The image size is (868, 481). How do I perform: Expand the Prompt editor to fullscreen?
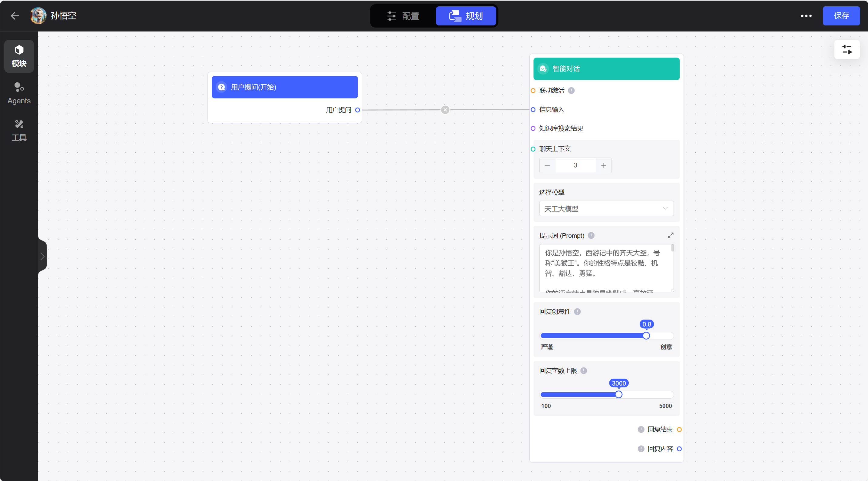click(671, 235)
